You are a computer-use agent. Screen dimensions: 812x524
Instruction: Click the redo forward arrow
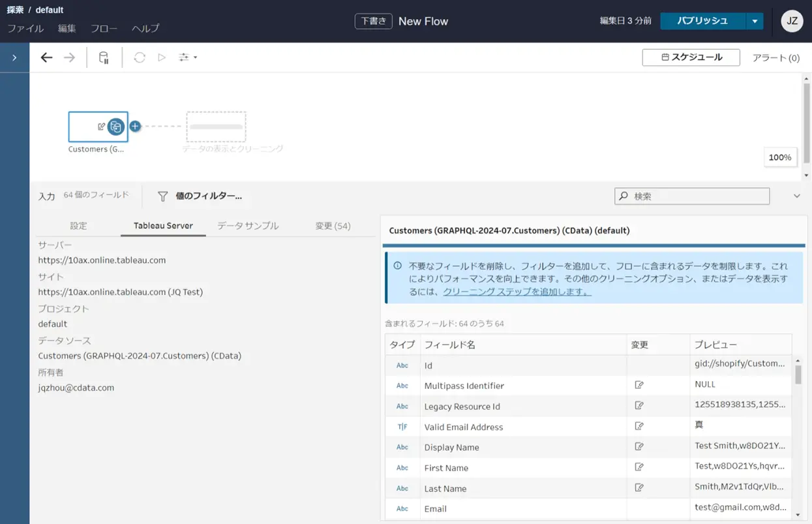(69, 57)
